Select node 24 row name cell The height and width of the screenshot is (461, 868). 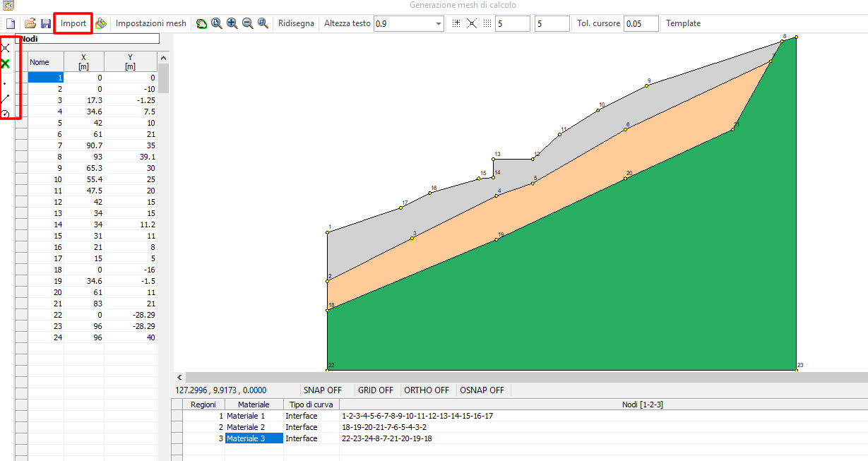[x=45, y=337]
